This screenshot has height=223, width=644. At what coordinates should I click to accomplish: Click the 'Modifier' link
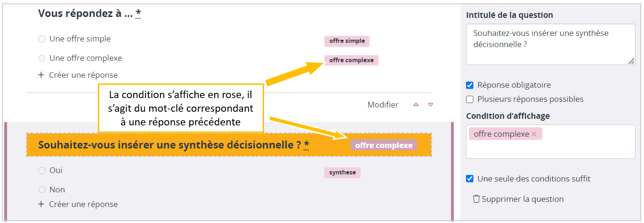click(x=383, y=105)
